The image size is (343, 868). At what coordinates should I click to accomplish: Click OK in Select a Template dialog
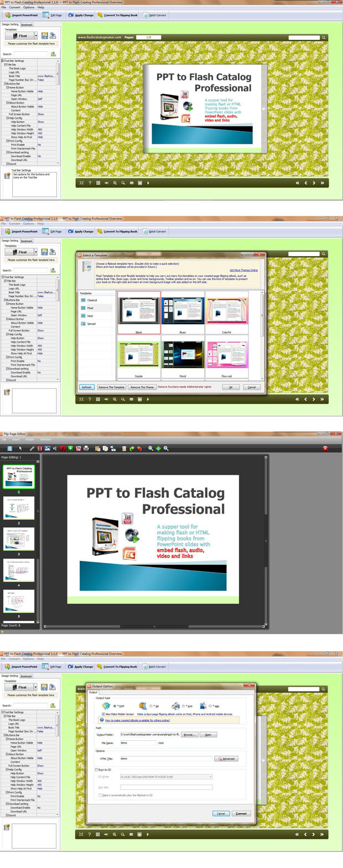coord(231,387)
